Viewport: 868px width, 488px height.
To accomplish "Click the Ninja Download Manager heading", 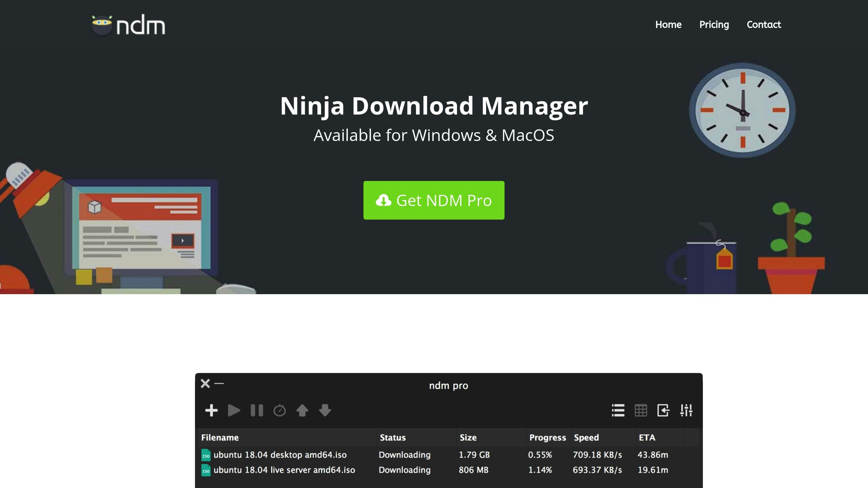I will click(x=434, y=106).
